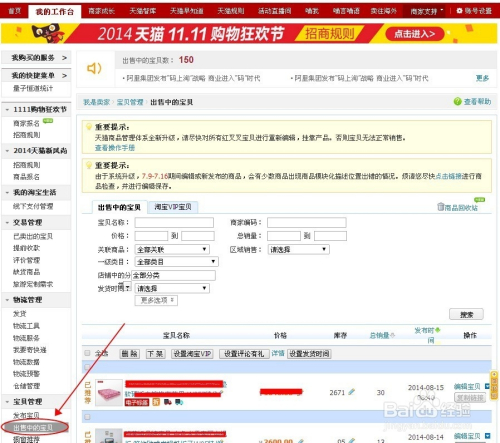Collapse the 宝贝管理 sidebar section
Viewport: 500px width, 443px height.
[x=7, y=402]
